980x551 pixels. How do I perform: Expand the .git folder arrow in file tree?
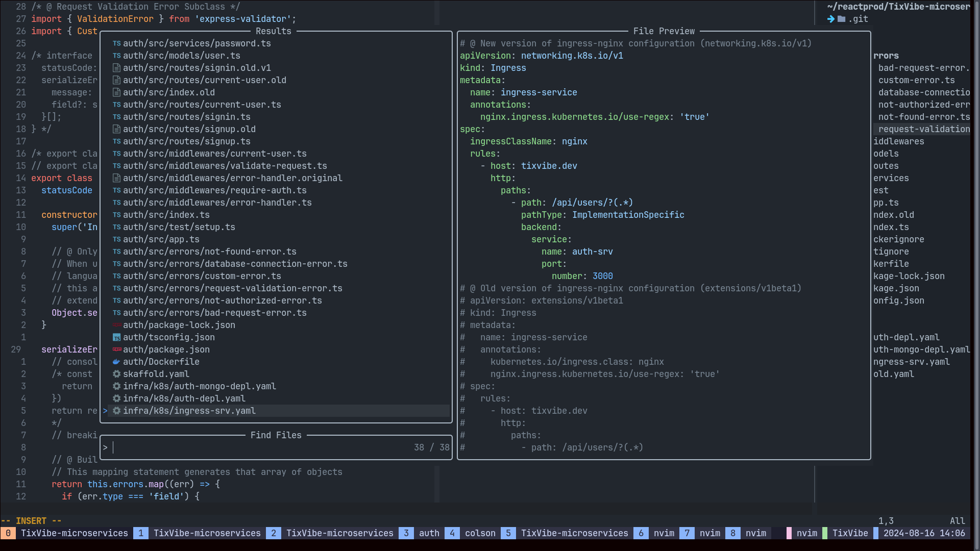click(831, 19)
